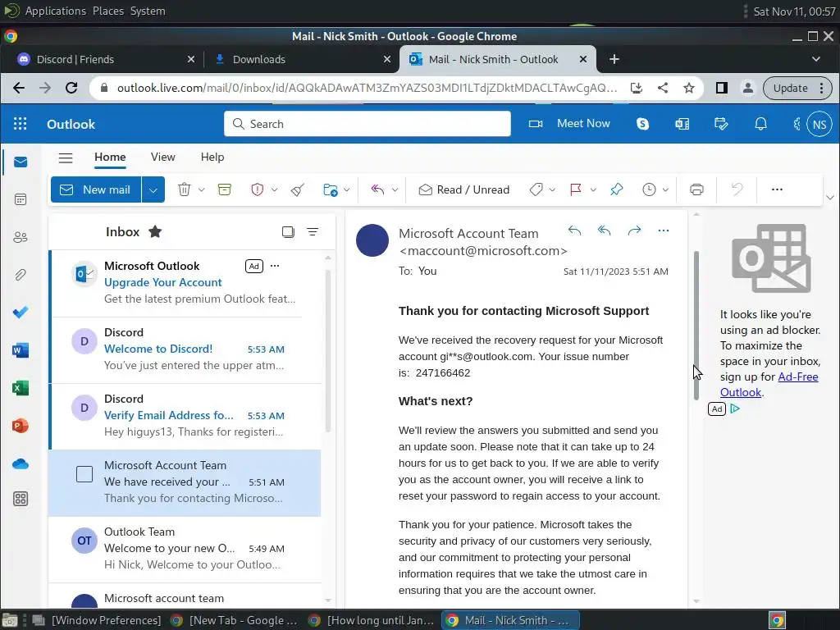Switch to the Downloads browser tab
Viewport: 840px width, 630px height.
[302, 59]
